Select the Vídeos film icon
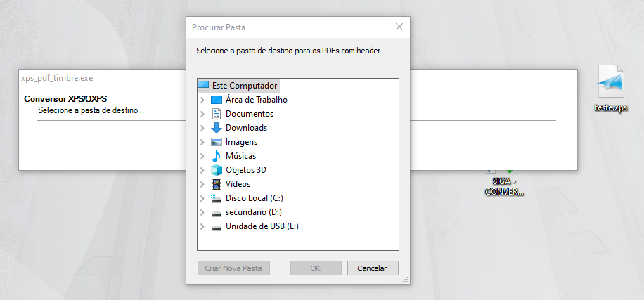 click(217, 184)
